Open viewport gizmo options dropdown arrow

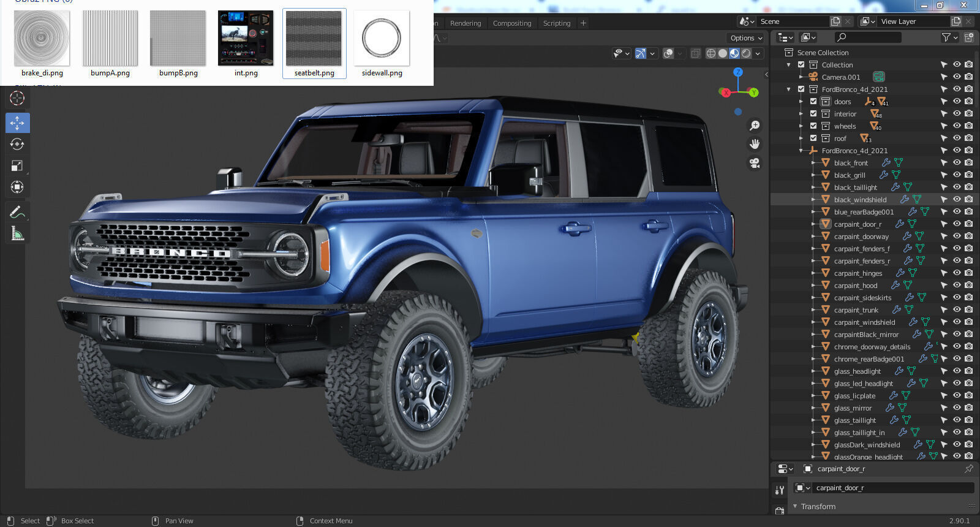653,54
